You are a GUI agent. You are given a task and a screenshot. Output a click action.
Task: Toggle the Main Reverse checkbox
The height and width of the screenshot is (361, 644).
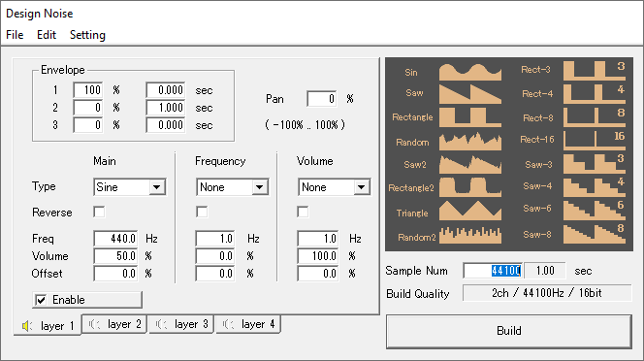point(99,213)
